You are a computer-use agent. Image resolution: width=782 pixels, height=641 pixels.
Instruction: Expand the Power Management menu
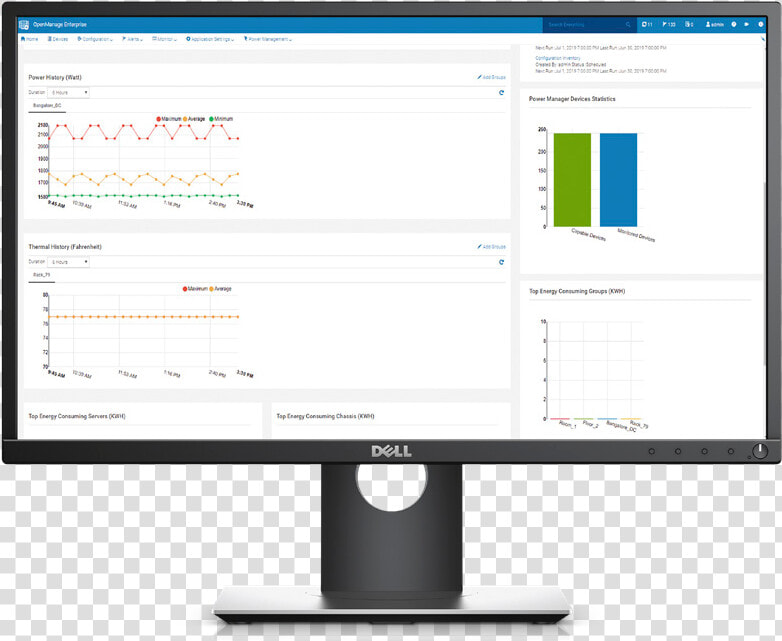[x=268, y=39]
